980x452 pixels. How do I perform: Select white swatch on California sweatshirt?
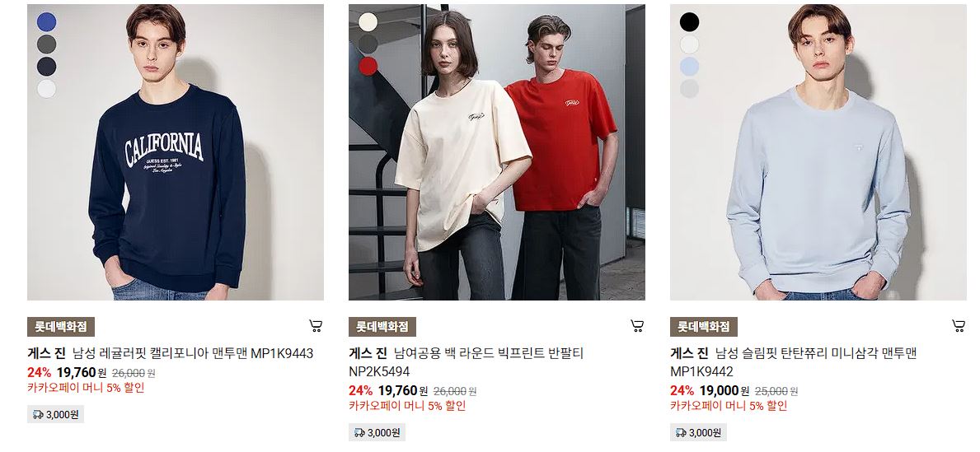click(x=46, y=89)
